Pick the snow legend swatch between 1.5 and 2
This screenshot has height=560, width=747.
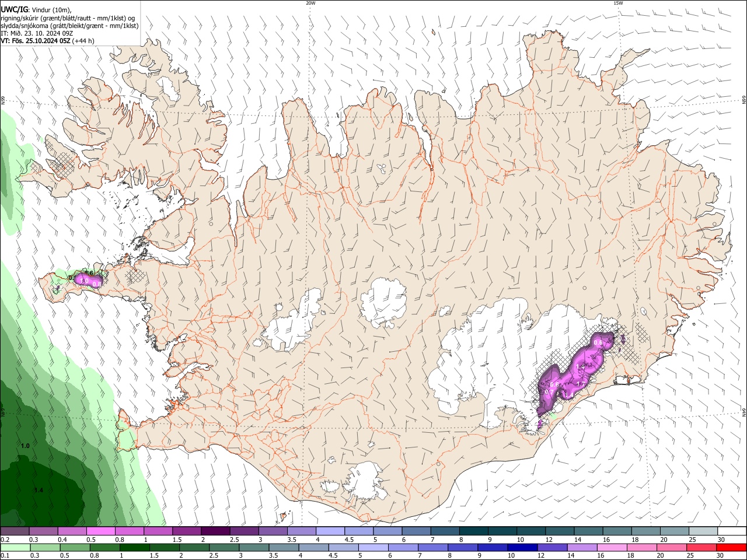click(187, 531)
